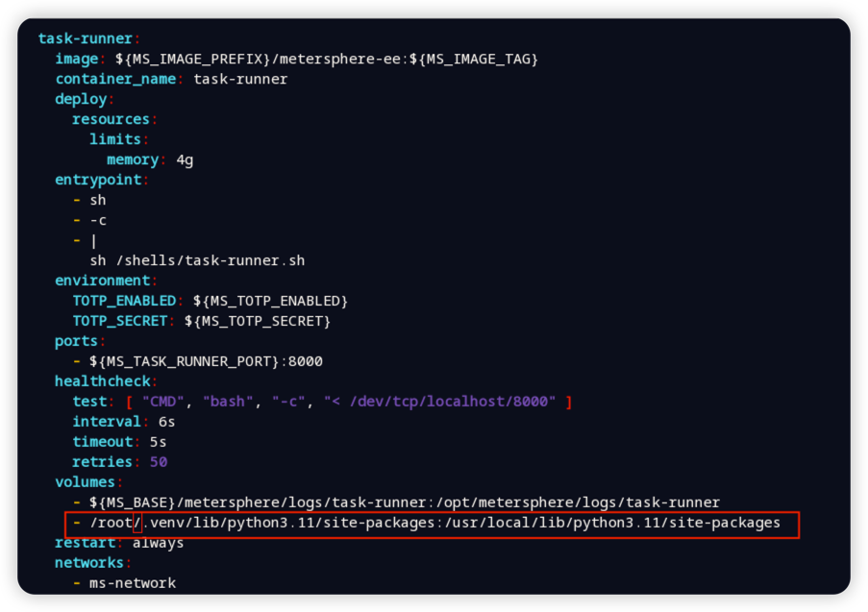Click the 'container_name' key
The width and height of the screenshot is (868, 612).
click(x=115, y=79)
